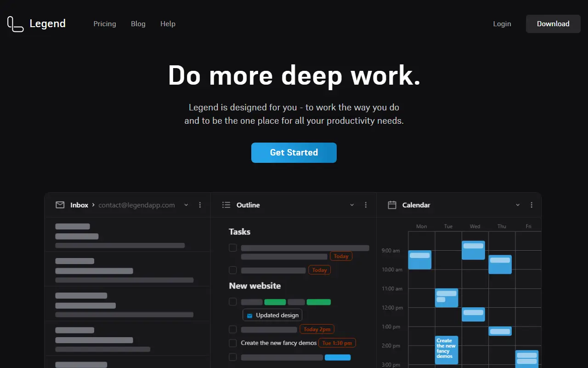The height and width of the screenshot is (368, 588).
Task: Click the 'Create the new fancy demos' task text
Action: coord(279,343)
